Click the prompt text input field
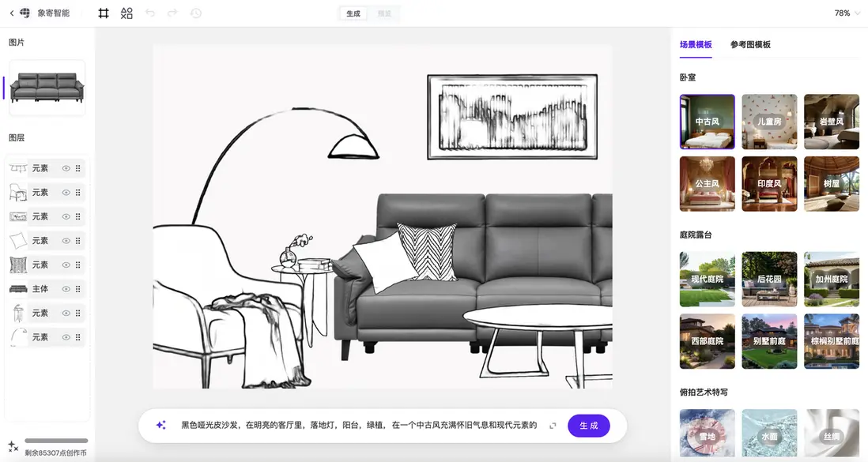 pyautogui.click(x=359, y=425)
